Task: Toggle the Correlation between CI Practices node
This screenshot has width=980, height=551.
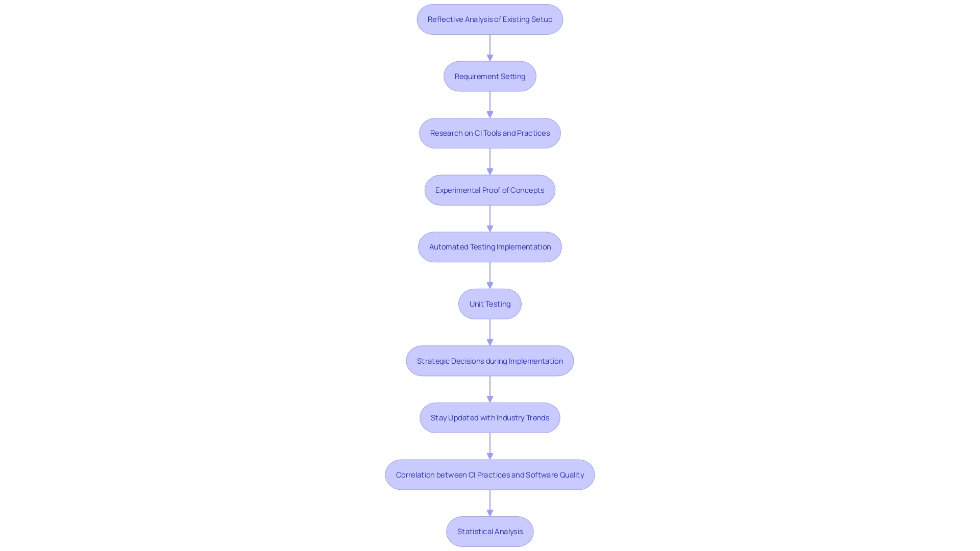Action: click(489, 474)
